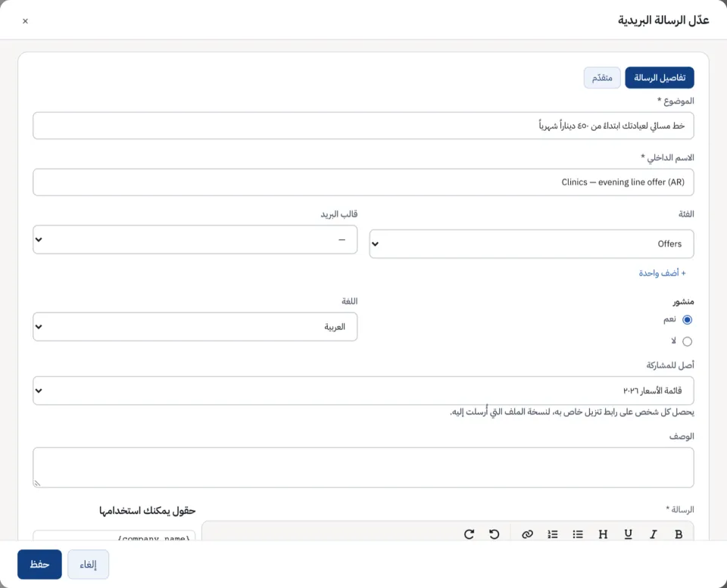Select نعم for published option
The width and height of the screenshot is (727, 588).
point(687,319)
